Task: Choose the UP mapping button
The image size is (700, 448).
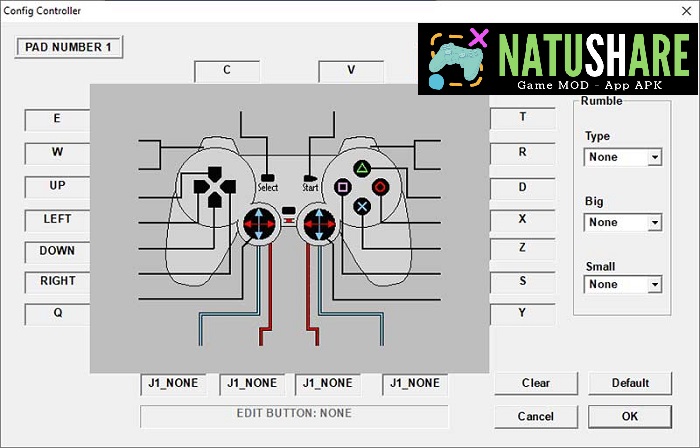Action: [x=57, y=186]
